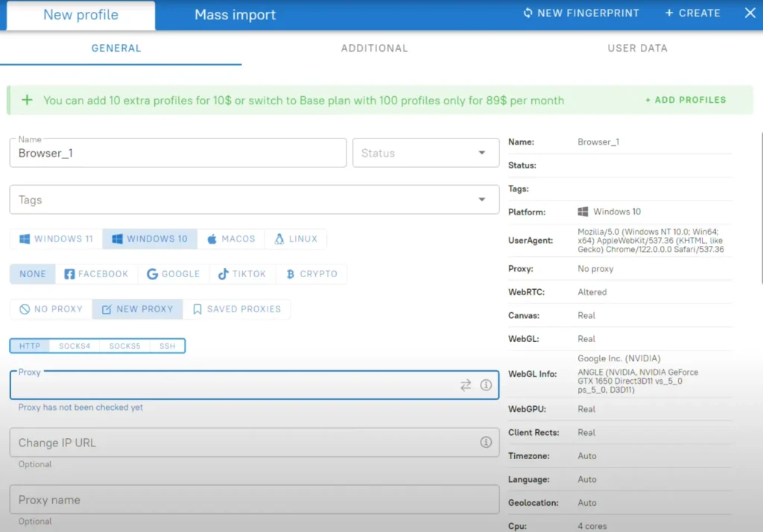Select SOCKS4 proxy protocol

[75, 346]
